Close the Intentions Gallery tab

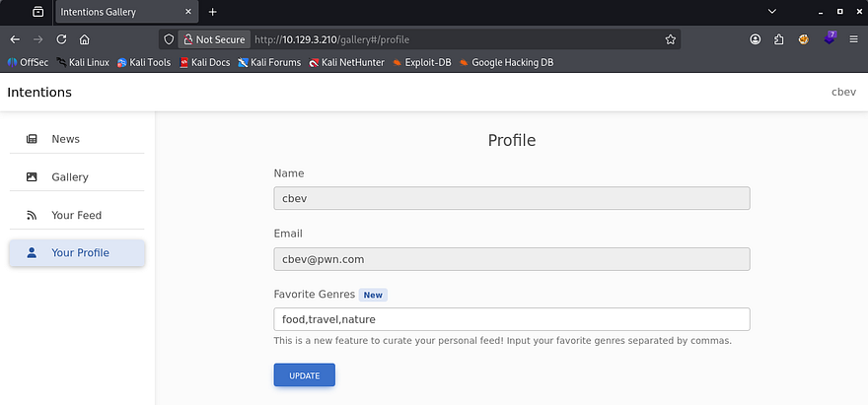(x=188, y=12)
